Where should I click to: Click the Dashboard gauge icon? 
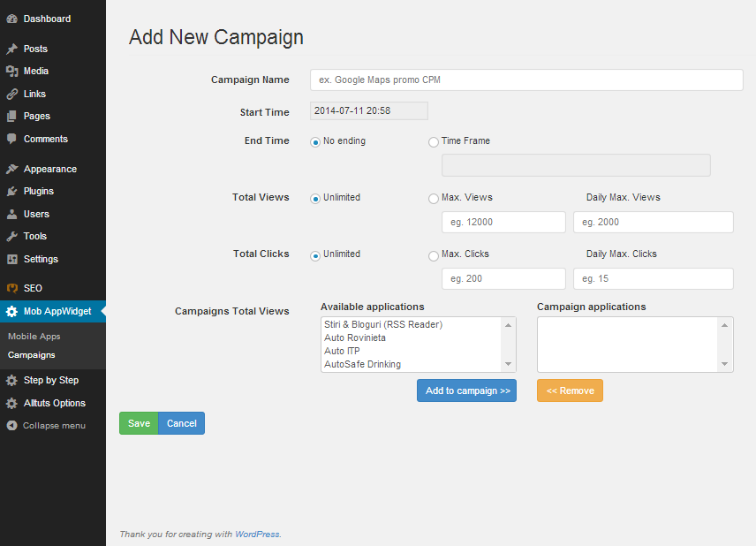click(x=12, y=19)
